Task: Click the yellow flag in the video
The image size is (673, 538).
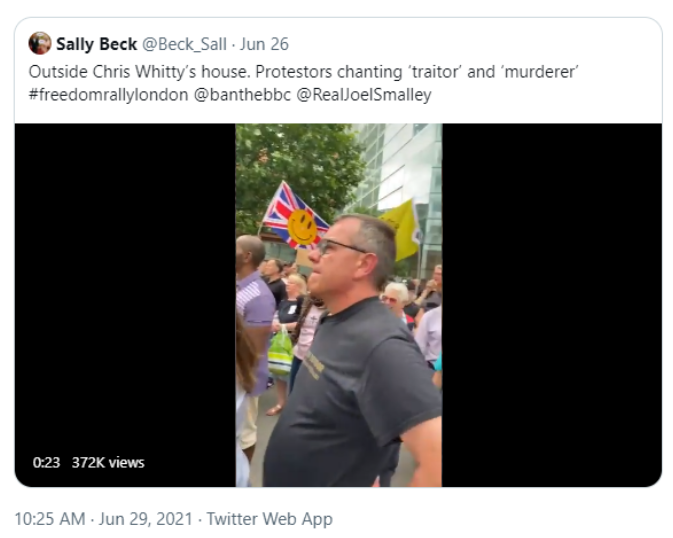Action: 401,230
